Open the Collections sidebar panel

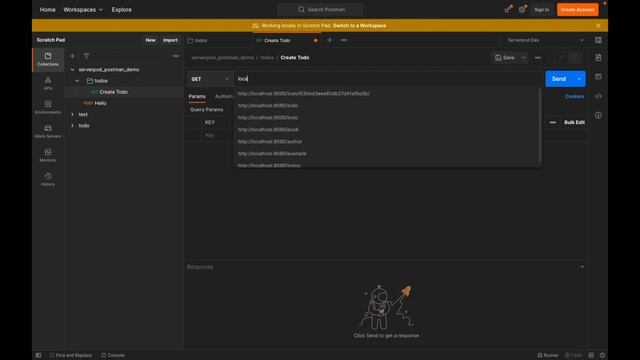point(48,59)
